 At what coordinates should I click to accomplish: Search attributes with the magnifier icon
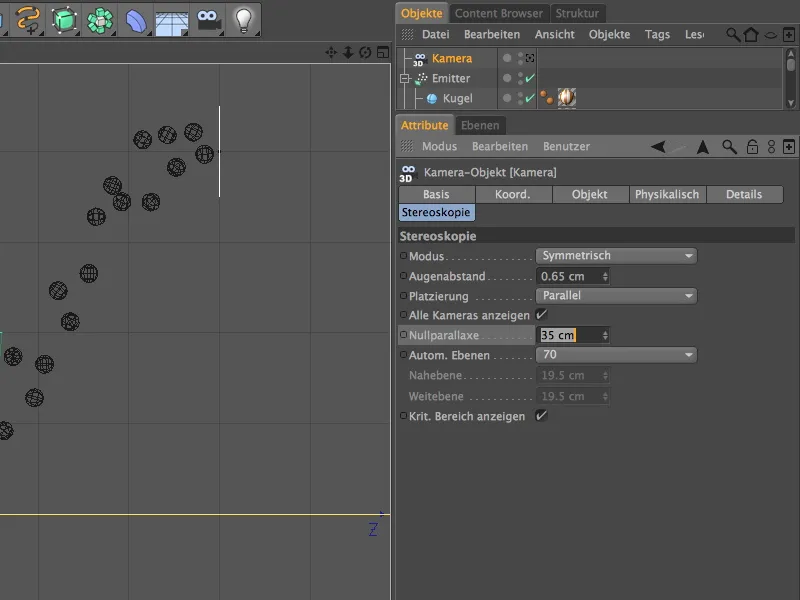(730, 147)
